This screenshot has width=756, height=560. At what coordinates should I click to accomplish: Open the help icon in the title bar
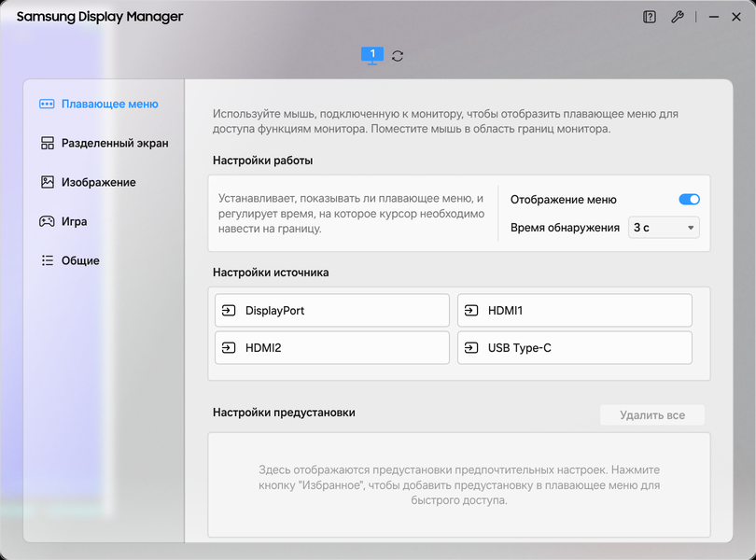click(650, 18)
